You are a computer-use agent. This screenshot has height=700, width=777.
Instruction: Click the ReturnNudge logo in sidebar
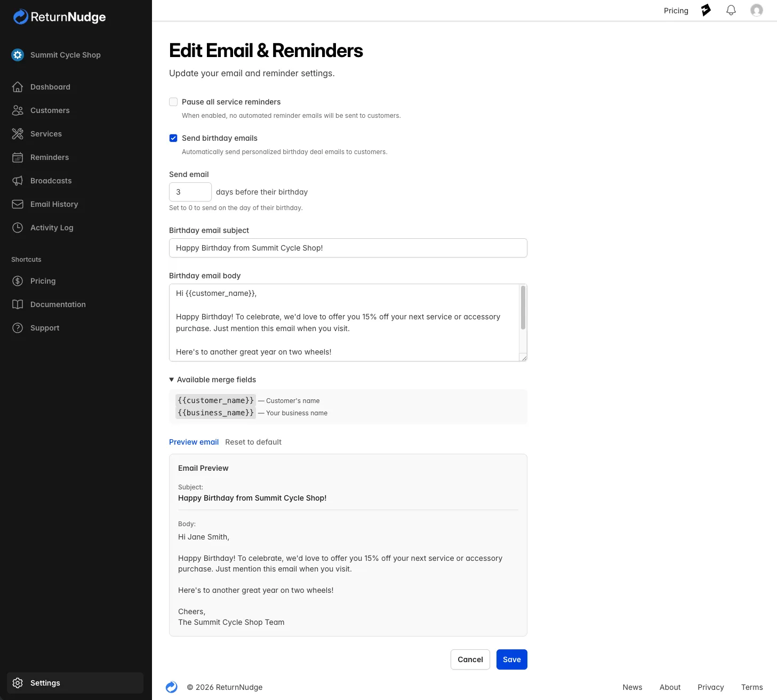coord(59,17)
